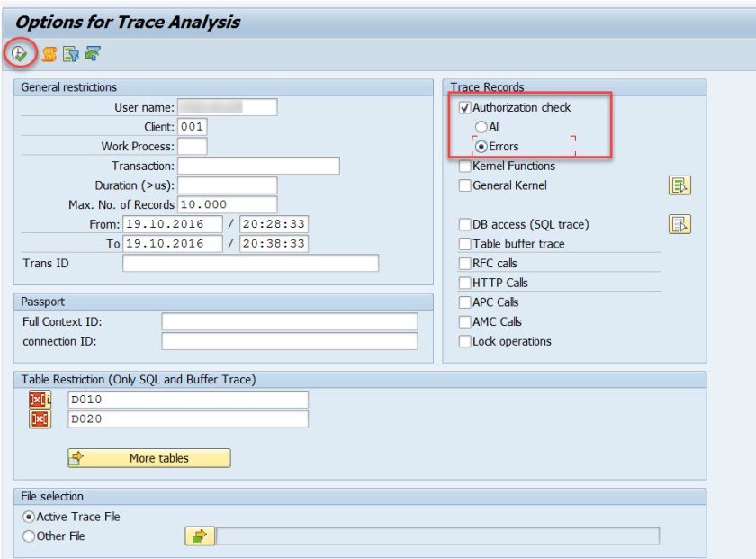This screenshot has width=756, height=559.
Task: Click the From date field 19.10.2016
Action: [173, 224]
